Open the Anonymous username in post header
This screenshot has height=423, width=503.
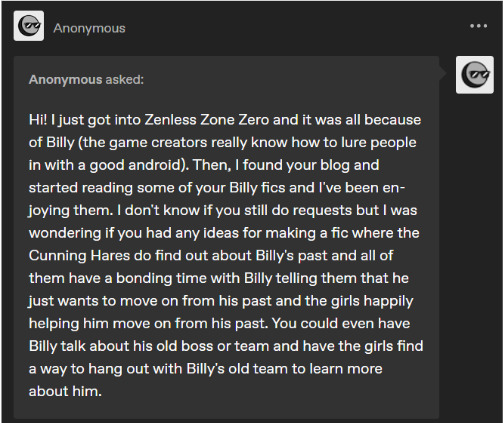click(89, 28)
